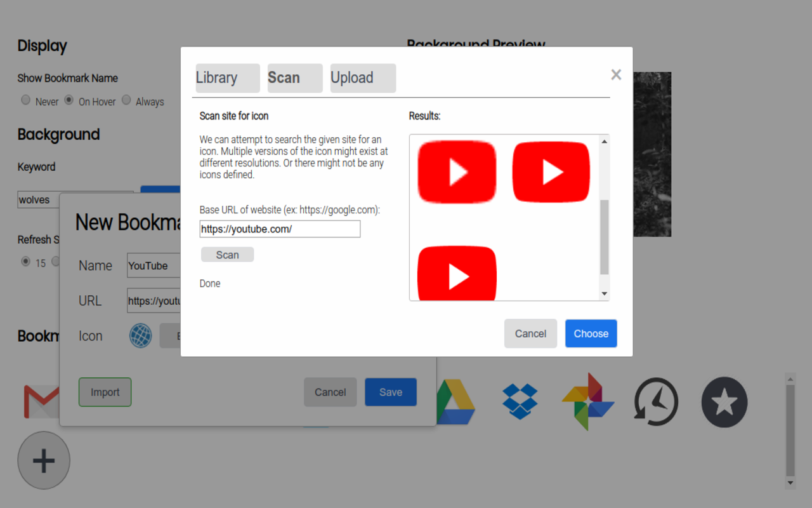Edit the bookmark URL field

pyautogui.click(x=154, y=301)
